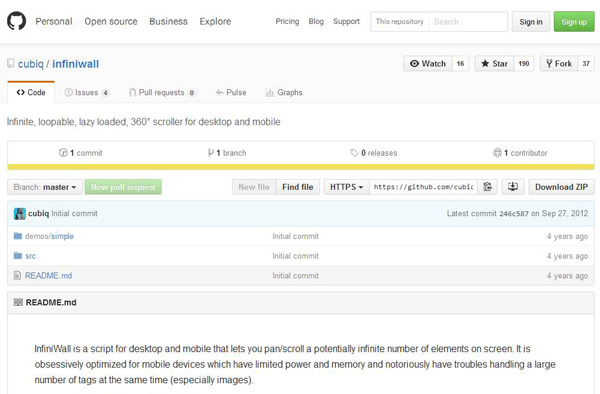Copy clone URL to clipboard icon
The image size is (600, 394).
(488, 187)
